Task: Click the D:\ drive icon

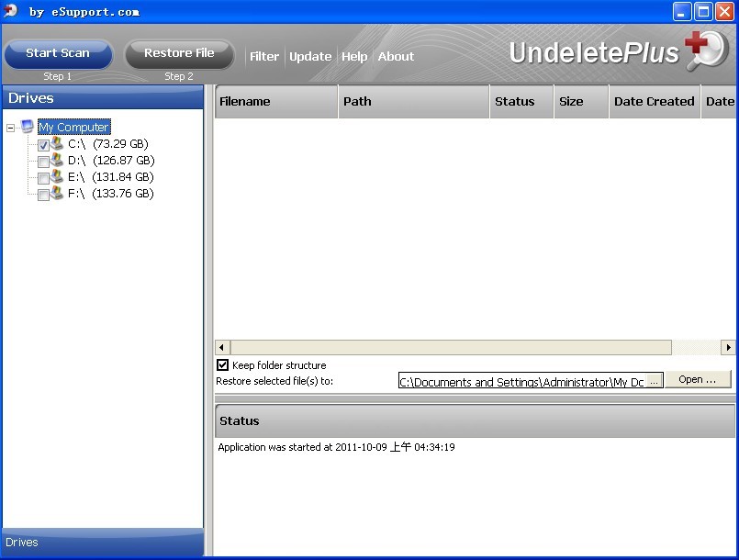Action: click(57, 161)
